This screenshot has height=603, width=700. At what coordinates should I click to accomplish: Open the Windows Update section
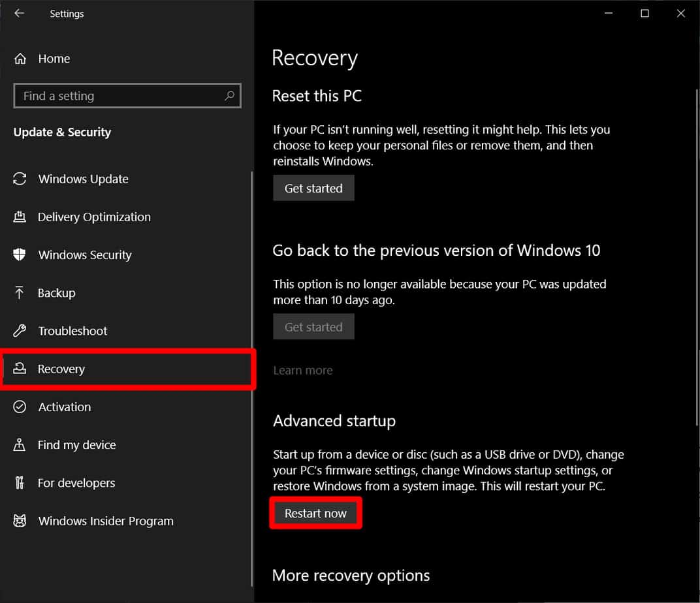point(83,179)
